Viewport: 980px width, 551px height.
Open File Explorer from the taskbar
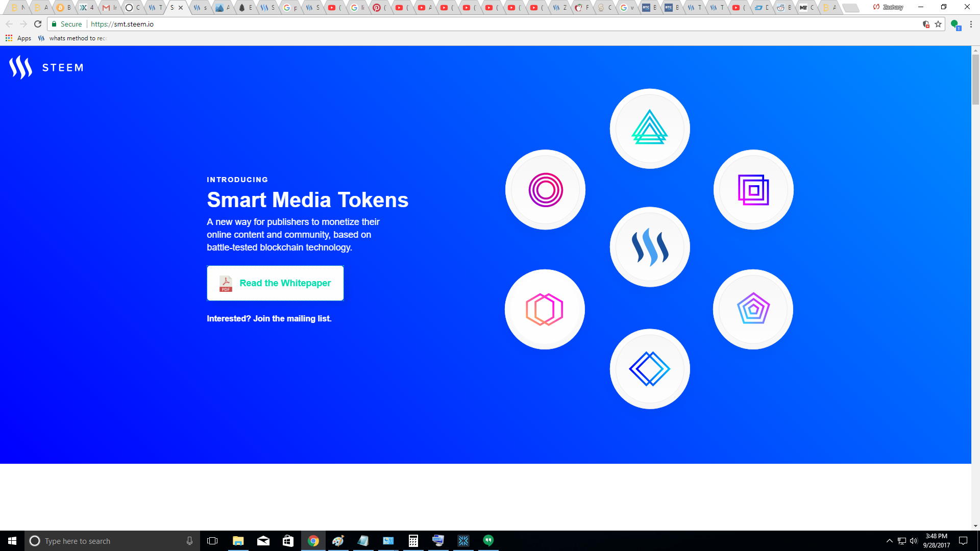pyautogui.click(x=238, y=541)
